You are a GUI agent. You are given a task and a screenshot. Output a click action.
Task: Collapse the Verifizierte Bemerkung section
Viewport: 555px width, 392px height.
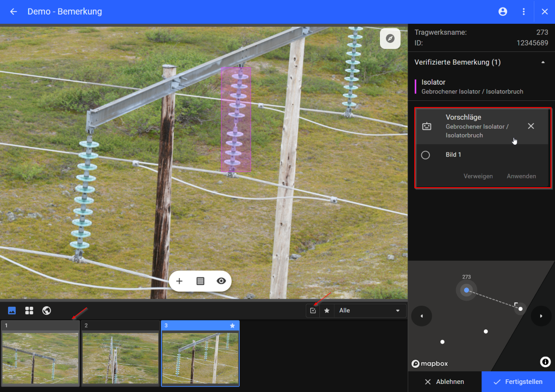click(543, 62)
